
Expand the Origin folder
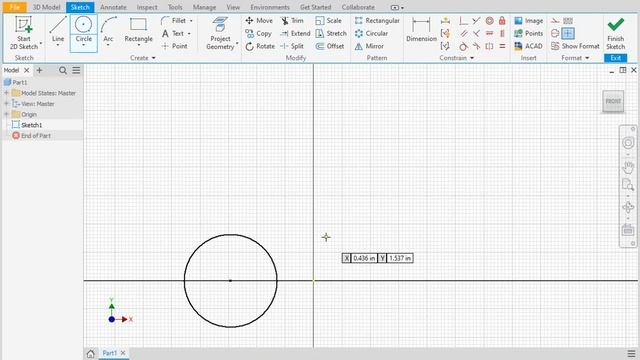(x=7, y=114)
